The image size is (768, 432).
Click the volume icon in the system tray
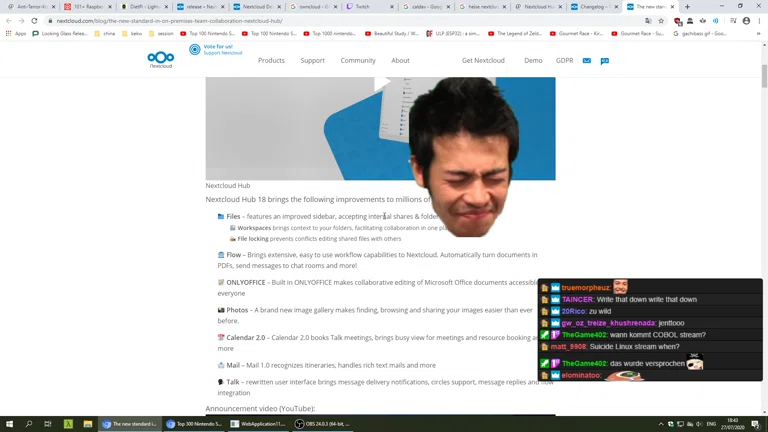(699, 424)
